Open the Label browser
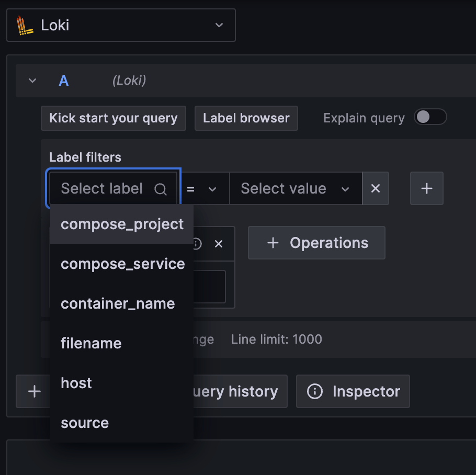Viewport: 476px width, 475px height. coord(246,118)
